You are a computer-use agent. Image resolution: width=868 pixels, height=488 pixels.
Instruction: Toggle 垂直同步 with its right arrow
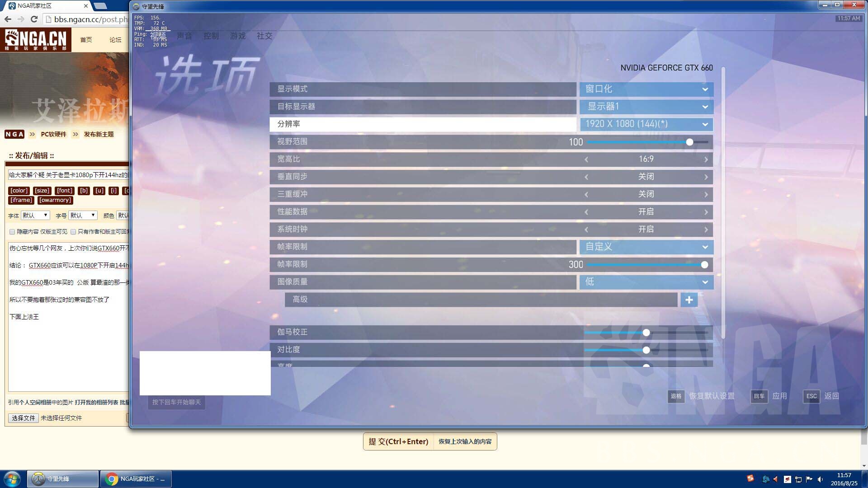[706, 177]
